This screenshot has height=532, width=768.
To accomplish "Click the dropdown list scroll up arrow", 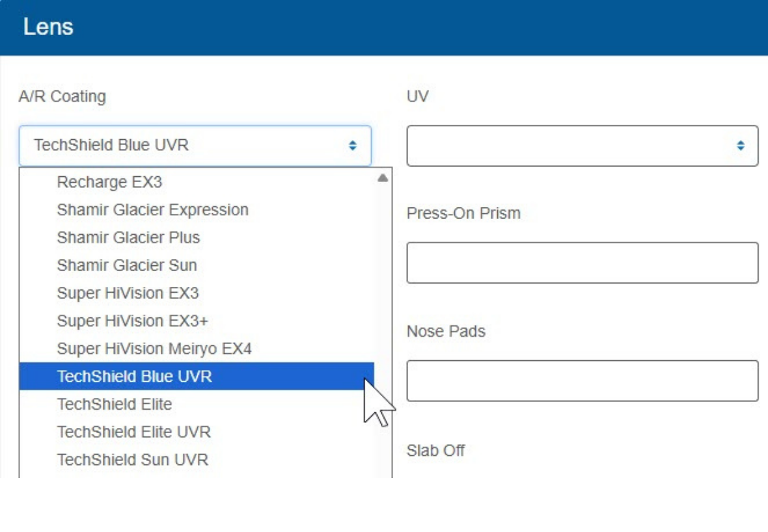I will pos(383,178).
